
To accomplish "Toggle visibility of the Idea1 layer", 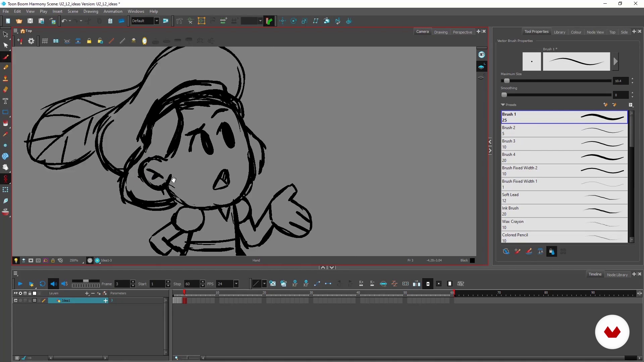I will [x=15, y=301].
